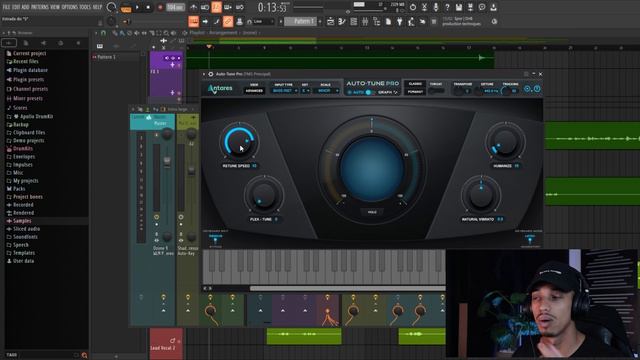This screenshot has width=640, height=360.
Task: Click Auto-Tune FORMANT button
Action: coord(415,92)
